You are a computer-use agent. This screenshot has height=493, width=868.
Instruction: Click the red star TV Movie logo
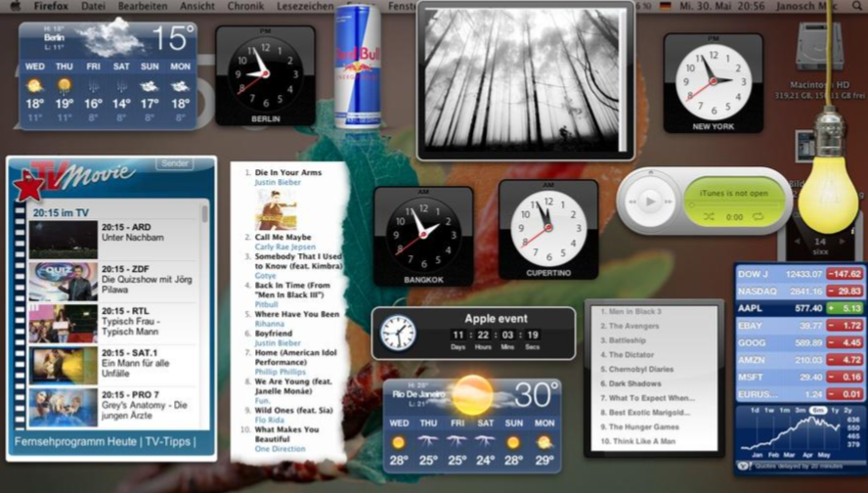(27, 187)
